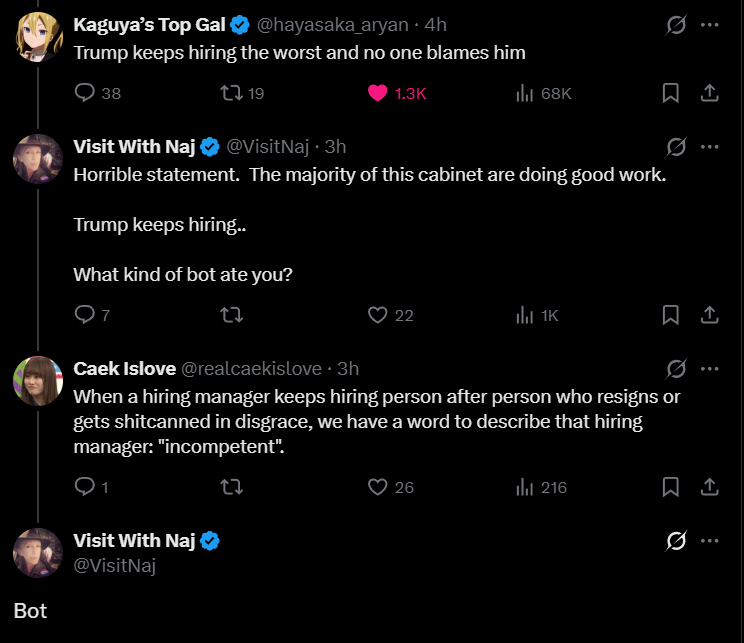Click Caek Islove's profile avatar
The width and height of the screenshot is (744, 643).
(x=38, y=380)
